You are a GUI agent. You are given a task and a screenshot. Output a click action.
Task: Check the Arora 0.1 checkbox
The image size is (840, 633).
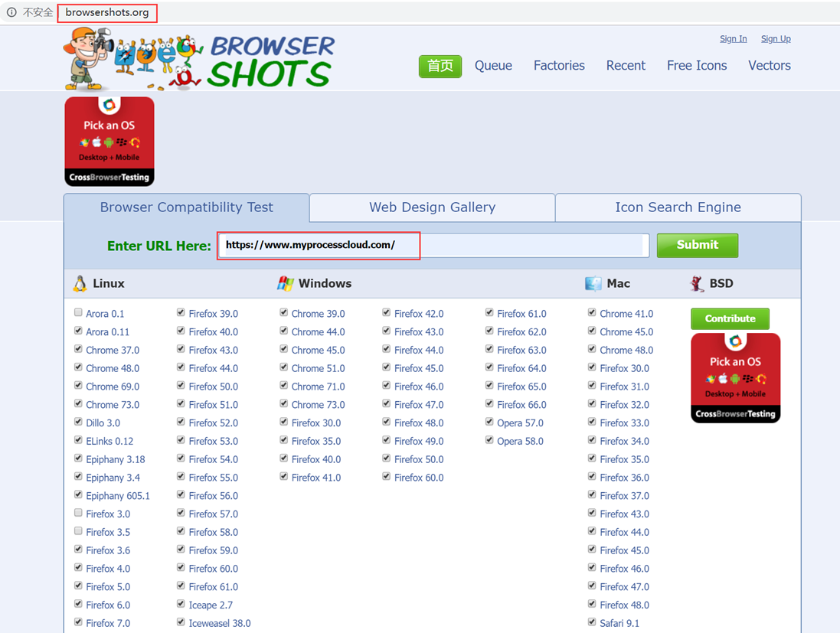[78, 313]
